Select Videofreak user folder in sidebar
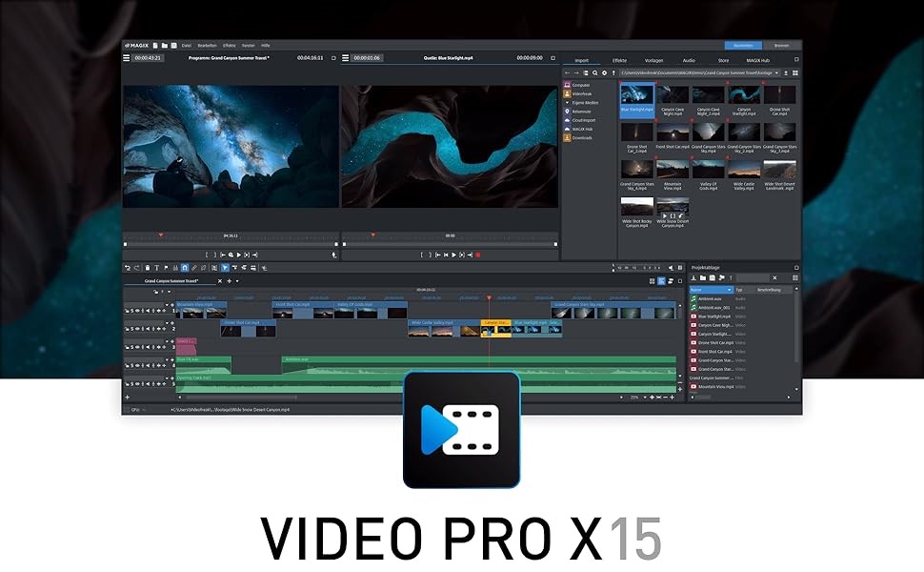 point(578,93)
